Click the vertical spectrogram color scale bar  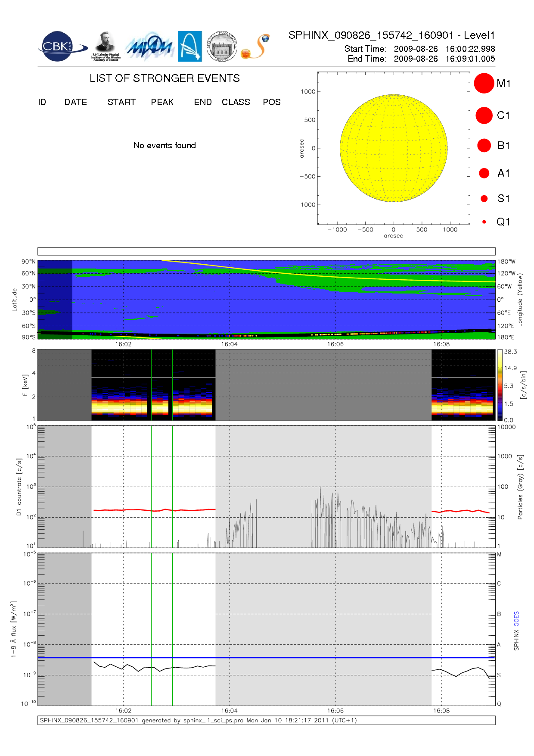click(500, 385)
